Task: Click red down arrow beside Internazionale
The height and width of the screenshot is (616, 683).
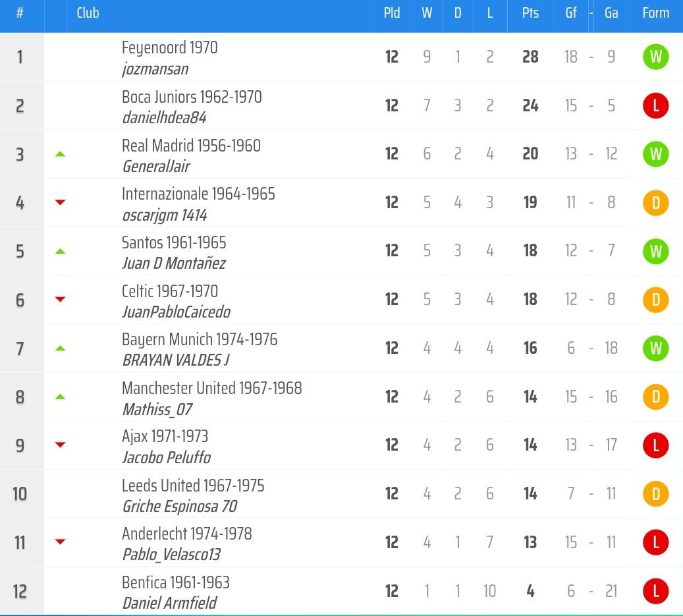Action: [60, 202]
